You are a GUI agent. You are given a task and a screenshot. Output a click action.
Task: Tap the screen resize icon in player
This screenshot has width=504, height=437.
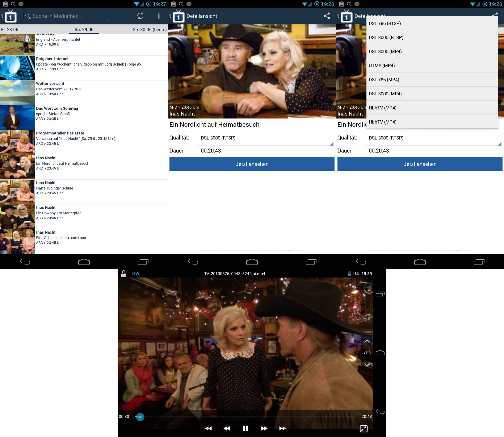(364, 428)
